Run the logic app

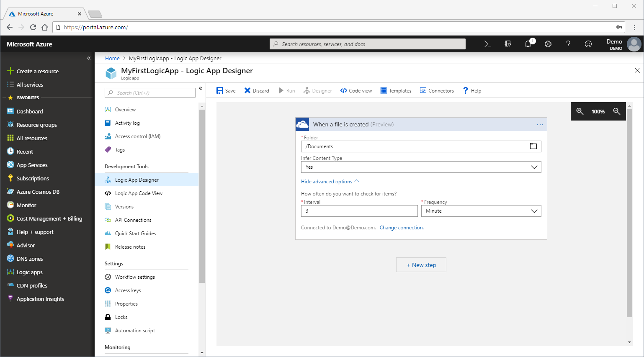click(x=287, y=91)
